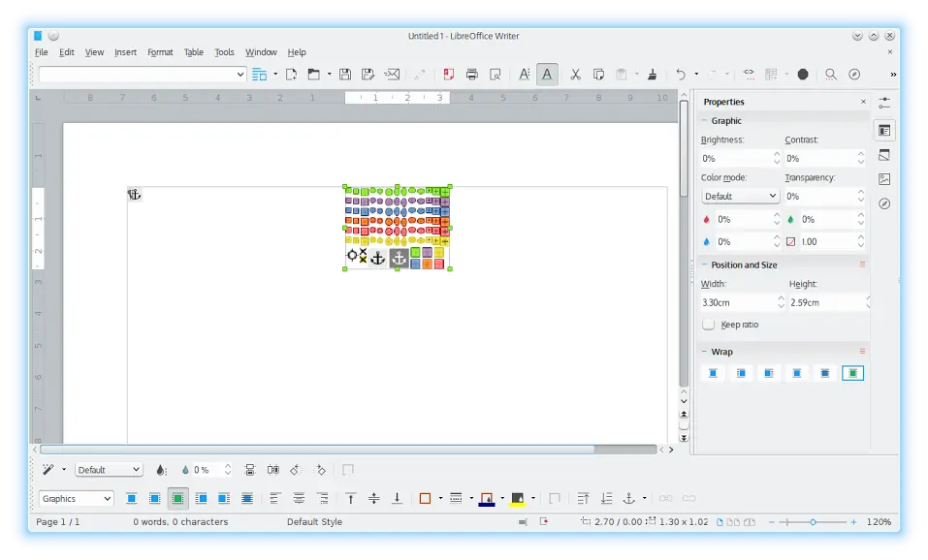
Task: Open Position and Size more options button
Action: 862,264
